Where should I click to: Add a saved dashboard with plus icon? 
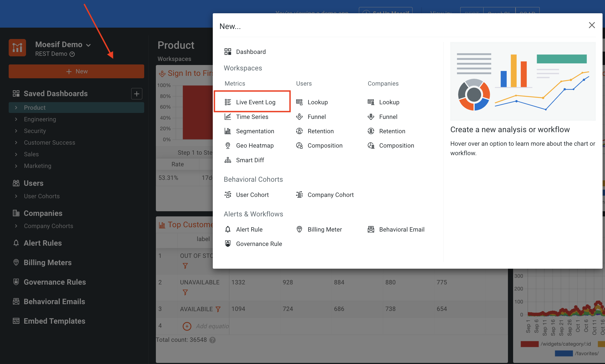[137, 94]
